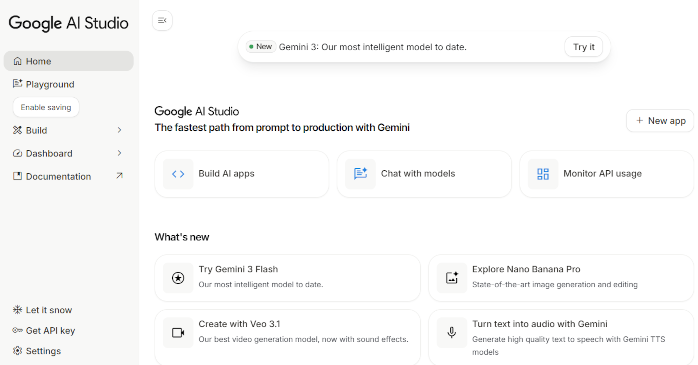Open the Create with Veo 3.1 card
The image size is (698, 365).
pos(288,337)
